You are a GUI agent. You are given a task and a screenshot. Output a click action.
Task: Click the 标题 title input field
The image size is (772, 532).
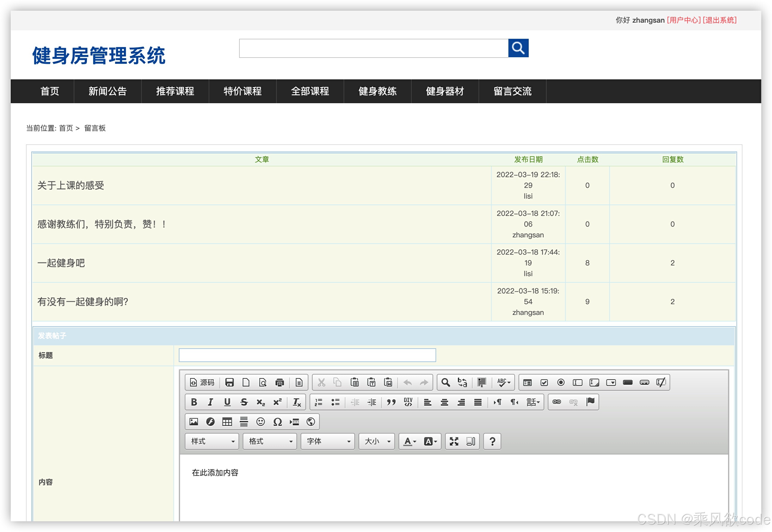(307, 355)
